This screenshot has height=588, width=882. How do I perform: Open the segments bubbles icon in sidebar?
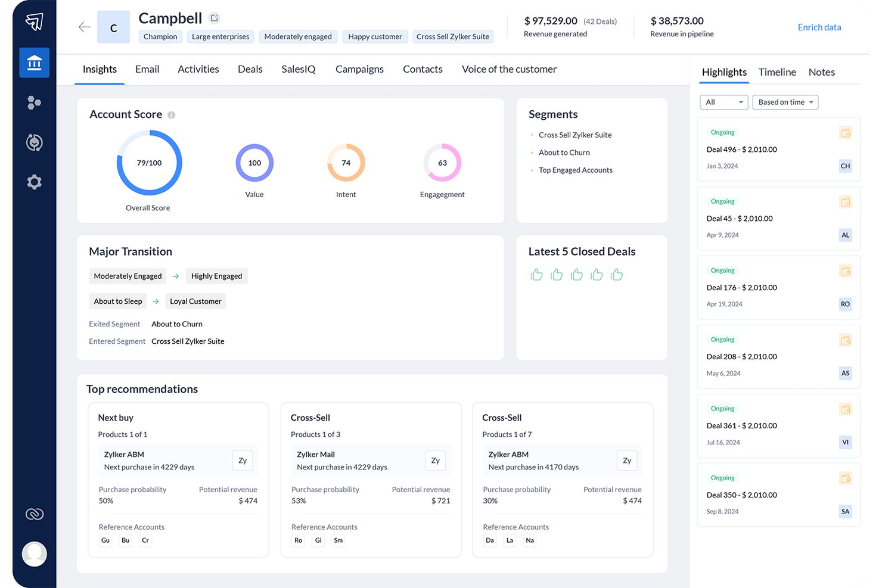35,102
